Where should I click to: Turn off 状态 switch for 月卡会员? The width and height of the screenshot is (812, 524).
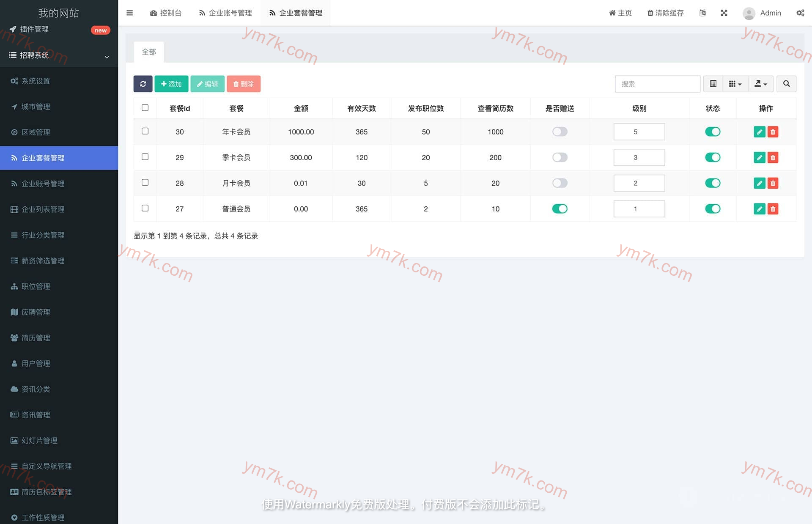pyautogui.click(x=713, y=183)
